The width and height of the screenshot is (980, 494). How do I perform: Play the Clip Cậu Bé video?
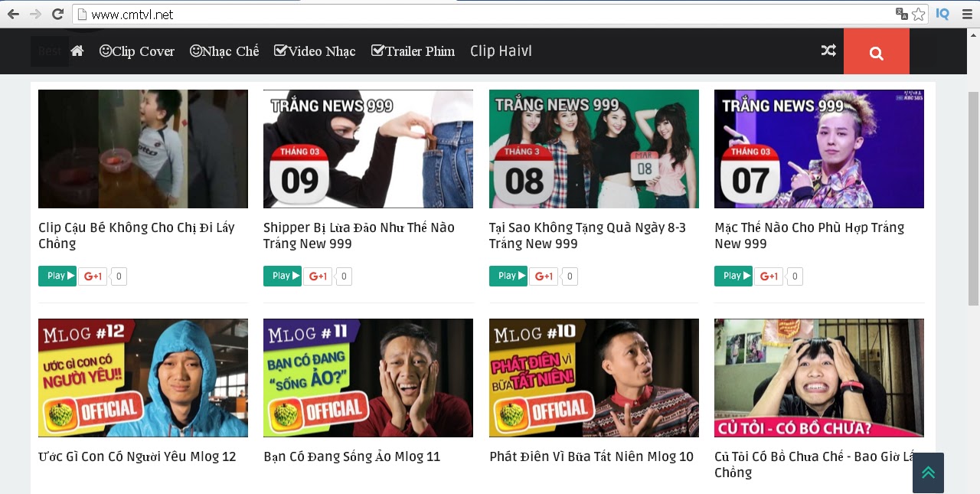tap(57, 276)
